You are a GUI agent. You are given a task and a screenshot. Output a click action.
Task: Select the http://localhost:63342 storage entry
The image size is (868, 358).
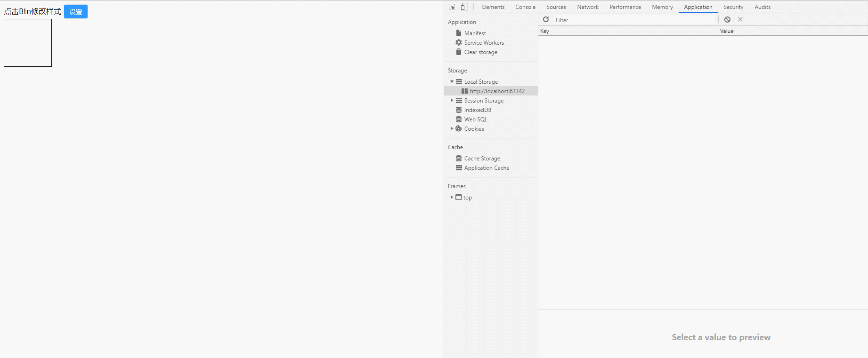[x=497, y=91]
